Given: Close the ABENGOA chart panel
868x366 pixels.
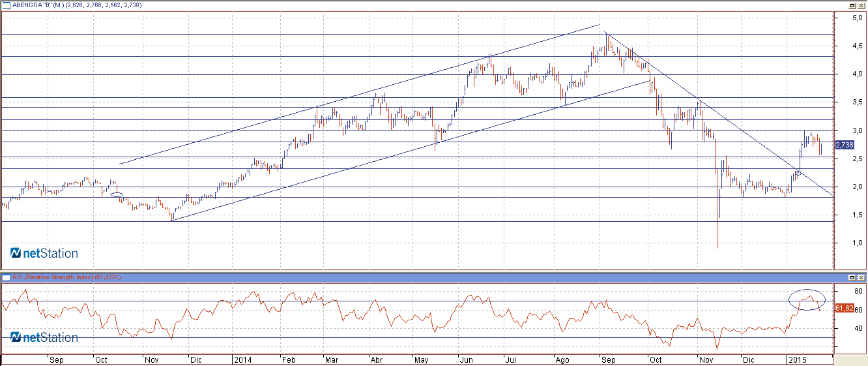Looking at the screenshot, I should (863, 5).
